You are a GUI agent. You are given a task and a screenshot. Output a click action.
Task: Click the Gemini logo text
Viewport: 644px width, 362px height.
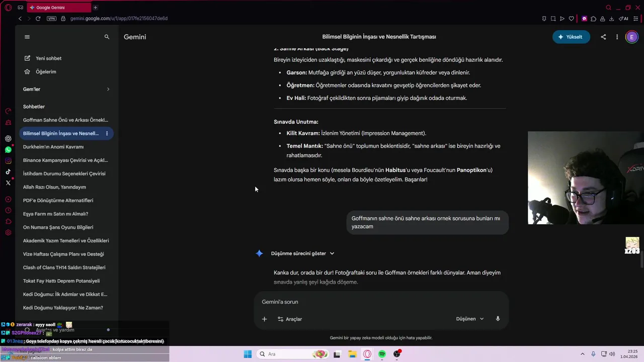pyautogui.click(x=135, y=37)
